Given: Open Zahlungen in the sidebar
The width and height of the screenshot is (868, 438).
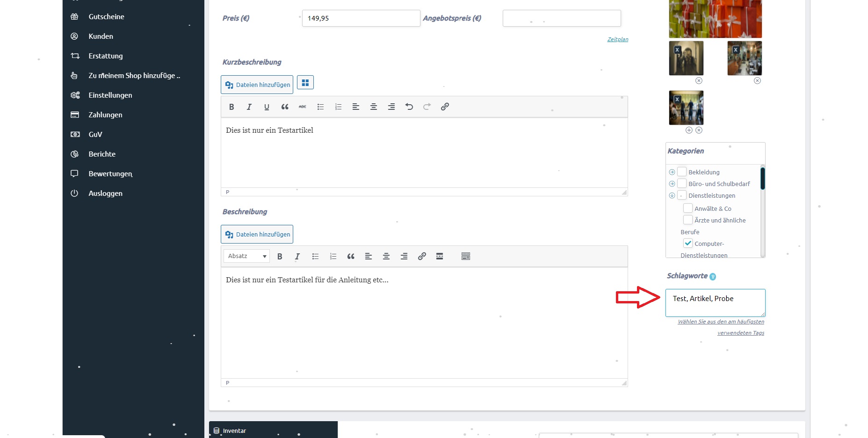Looking at the screenshot, I should 105,115.
